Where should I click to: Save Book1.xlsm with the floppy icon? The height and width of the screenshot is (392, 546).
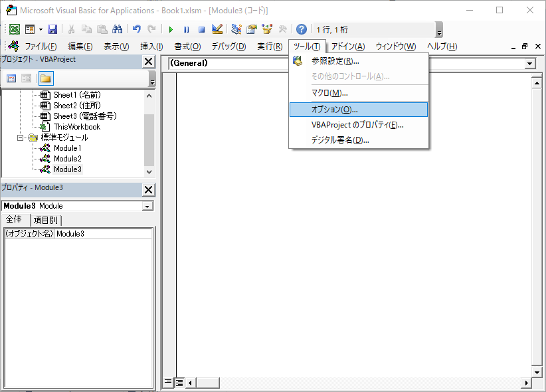(x=52, y=29)
